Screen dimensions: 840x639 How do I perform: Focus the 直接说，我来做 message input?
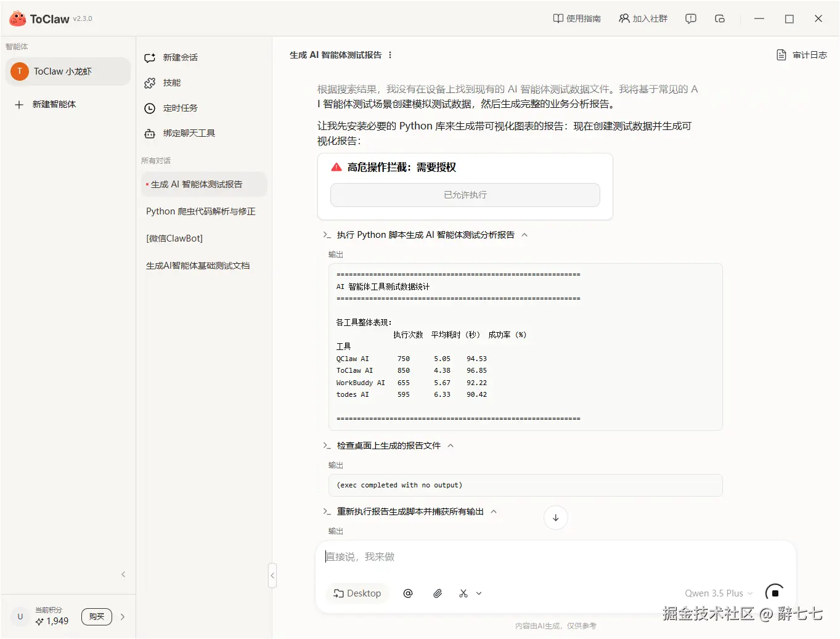[x=555, y=556]
